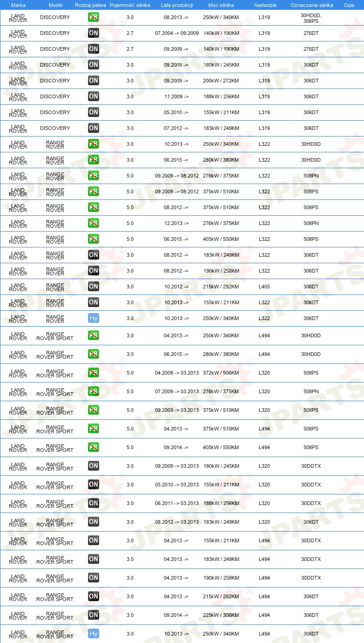Click production date "12.2013 ->"
The height and width of the screenshot is (643, 364).
click(x=176, y=223)
